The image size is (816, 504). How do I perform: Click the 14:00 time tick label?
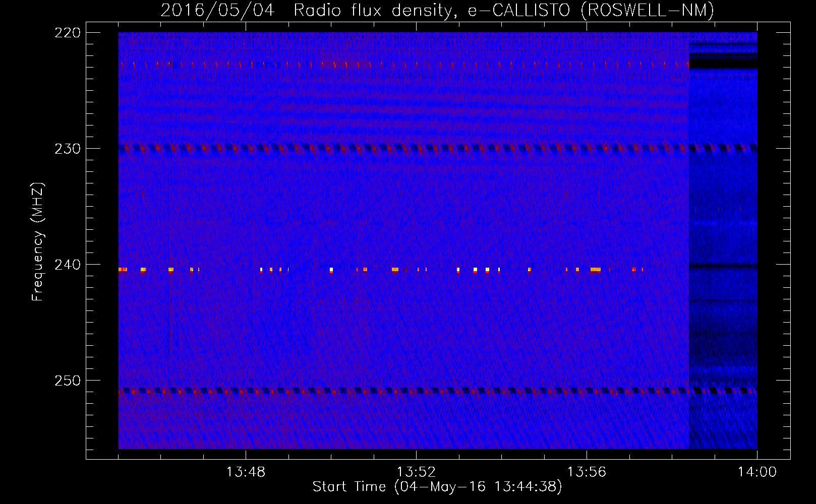click(757, 472)
